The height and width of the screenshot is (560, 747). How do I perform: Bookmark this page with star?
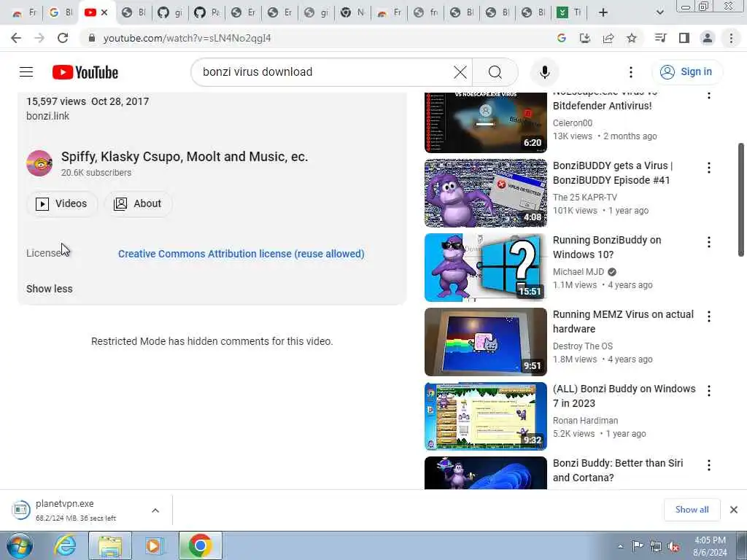click(x=631, y=38)
